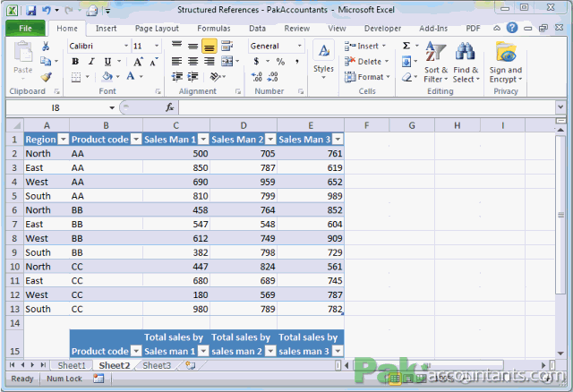Click the Fill down icon
Screen dimensions: 573x392
(406, 62)
